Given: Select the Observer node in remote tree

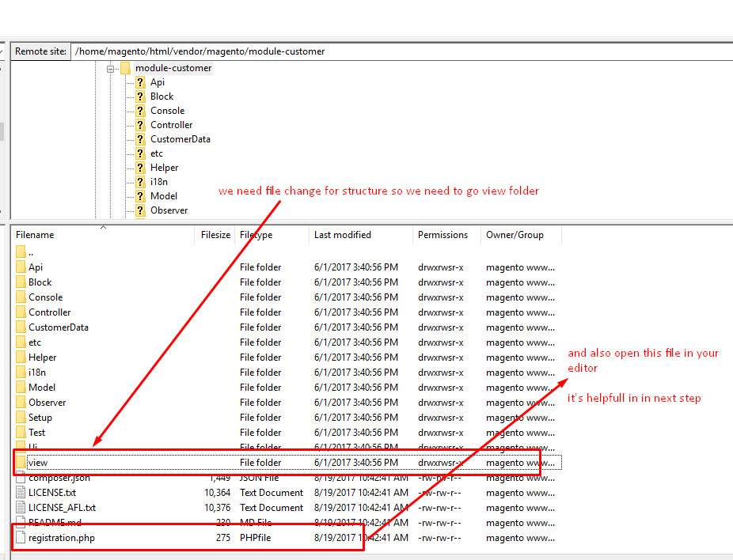Looking at the screenshot, I should 169,210.
